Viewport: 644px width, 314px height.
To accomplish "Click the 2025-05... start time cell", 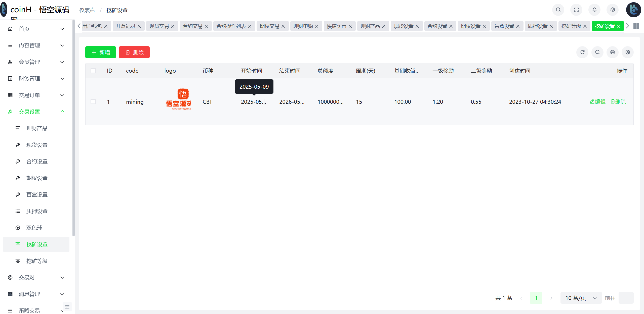I will [253, 102].
